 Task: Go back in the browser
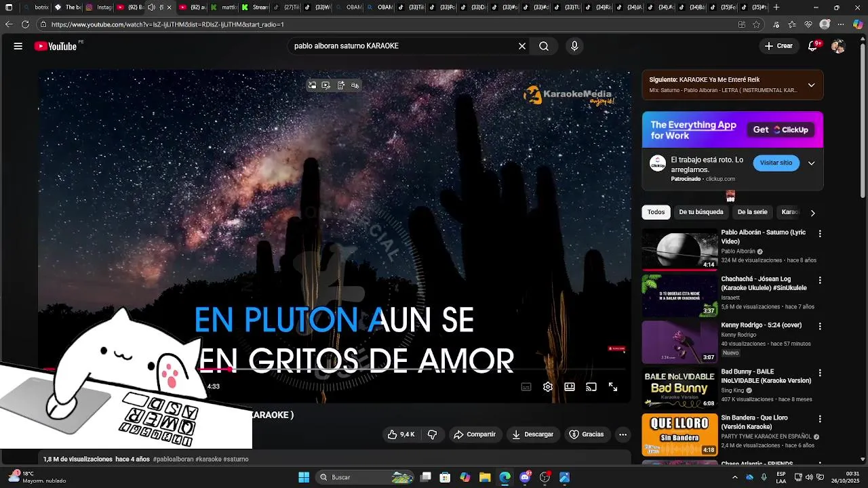pyautogui.click(x=9, y=24)
